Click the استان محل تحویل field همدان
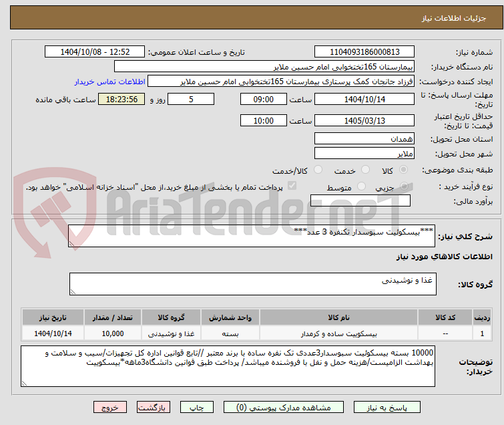504x425 pixels. pos(364,139)
